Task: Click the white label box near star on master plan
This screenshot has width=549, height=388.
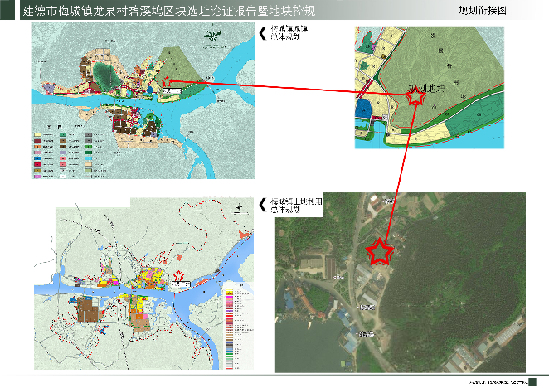Action: (x=172, y=91)
